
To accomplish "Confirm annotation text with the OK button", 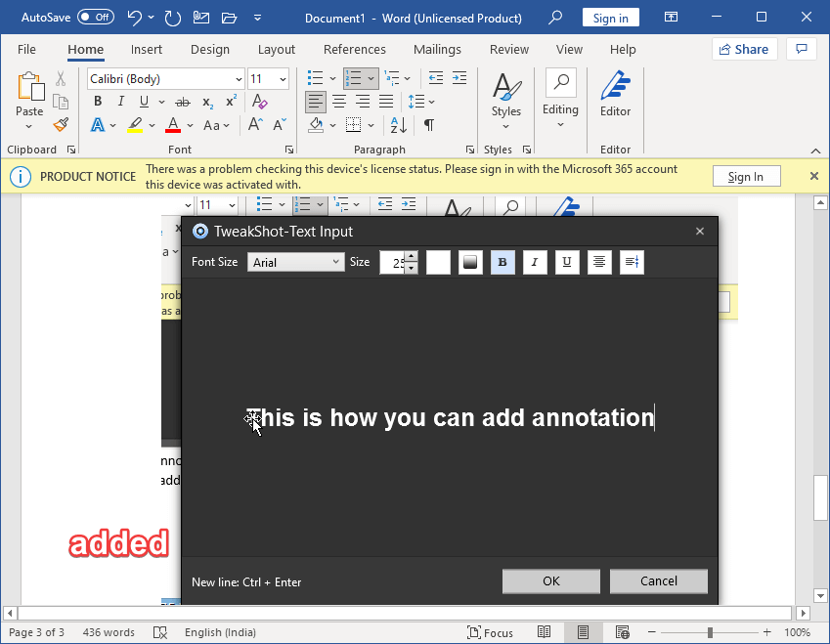I will click(x=550, y=580).
